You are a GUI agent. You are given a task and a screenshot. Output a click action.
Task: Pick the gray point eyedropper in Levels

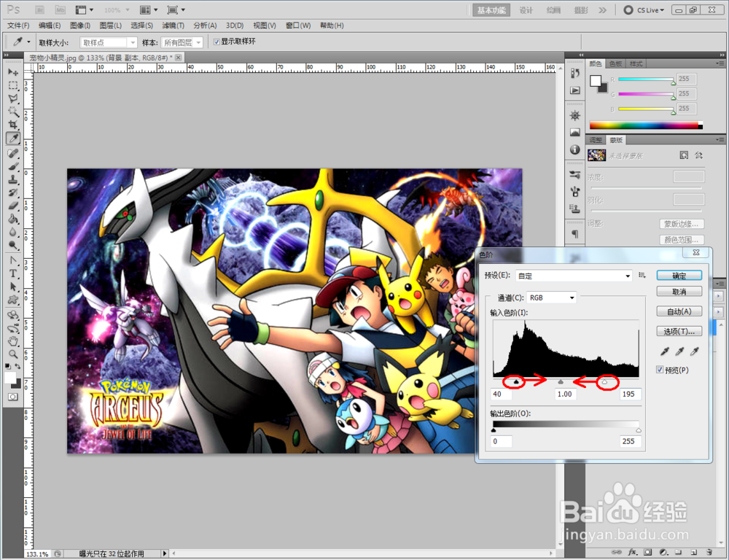tap(679, 351)
